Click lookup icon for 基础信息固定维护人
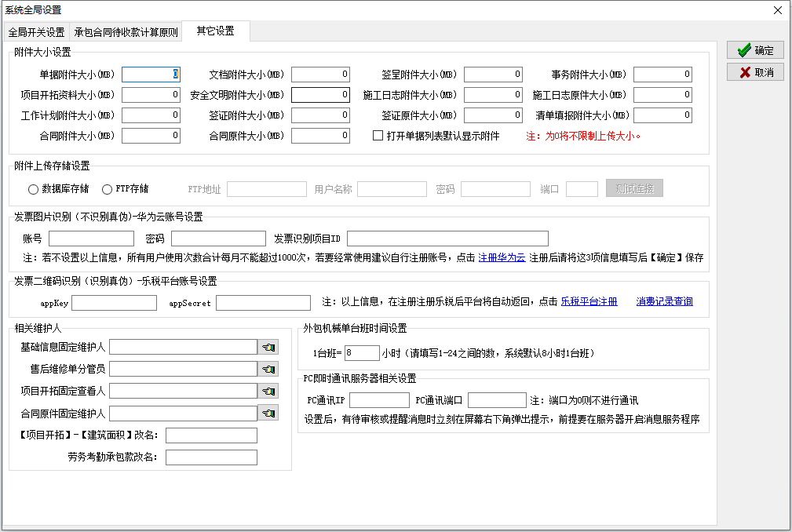 click(x=268, y=347)
